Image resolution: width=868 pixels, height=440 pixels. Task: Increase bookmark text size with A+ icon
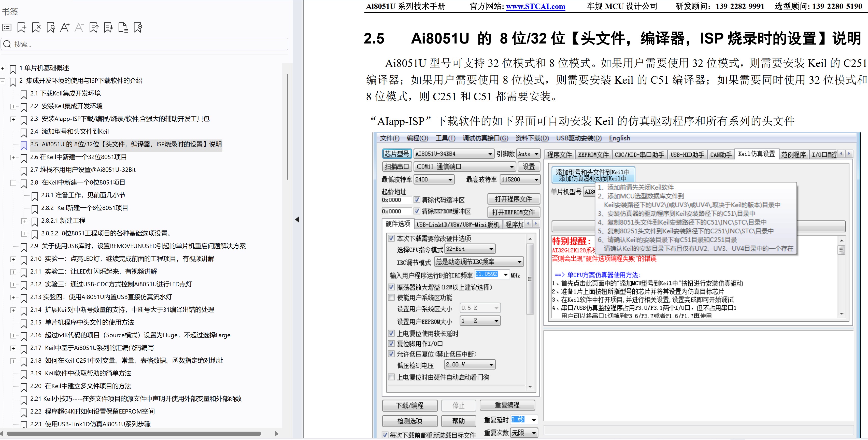(x=65, y=28)
